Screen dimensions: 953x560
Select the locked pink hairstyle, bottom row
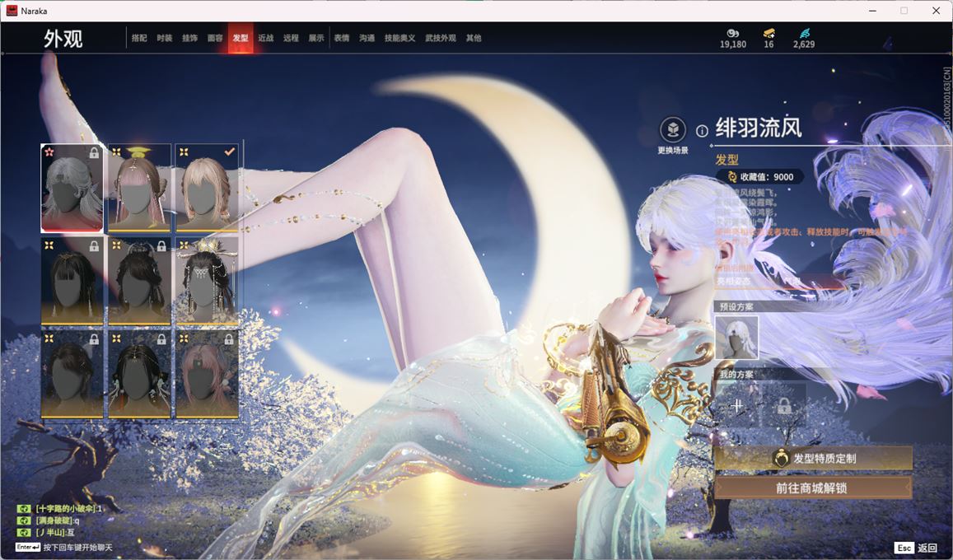pos(207,374)
